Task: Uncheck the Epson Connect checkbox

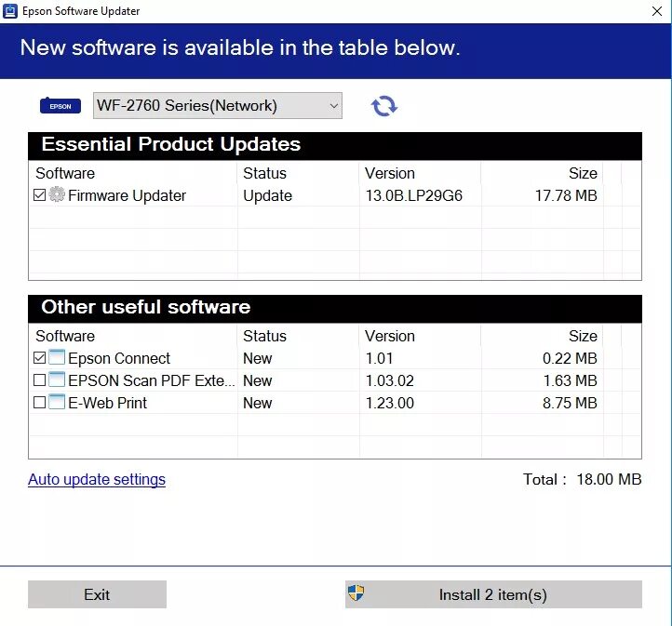Action: [39, 357]
